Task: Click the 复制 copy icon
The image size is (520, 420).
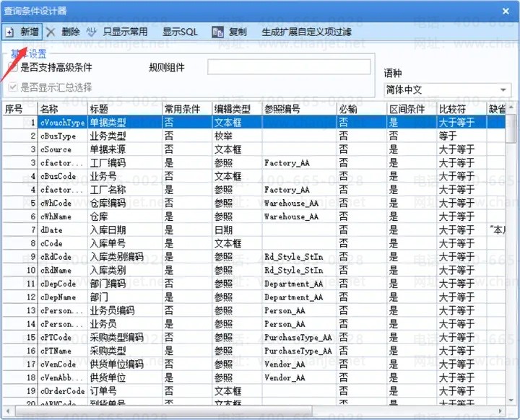Action: [218, 32]
